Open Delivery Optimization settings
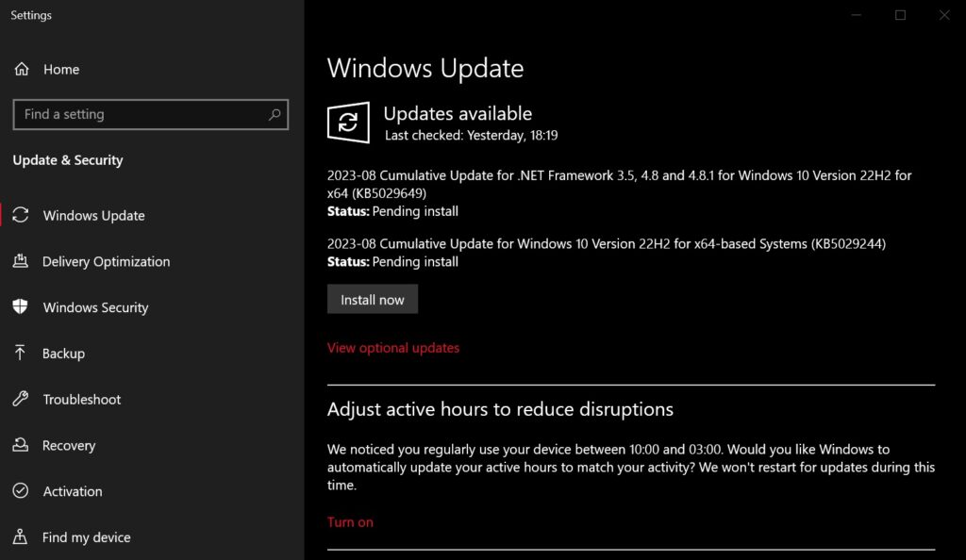 [x=106, y=261]
